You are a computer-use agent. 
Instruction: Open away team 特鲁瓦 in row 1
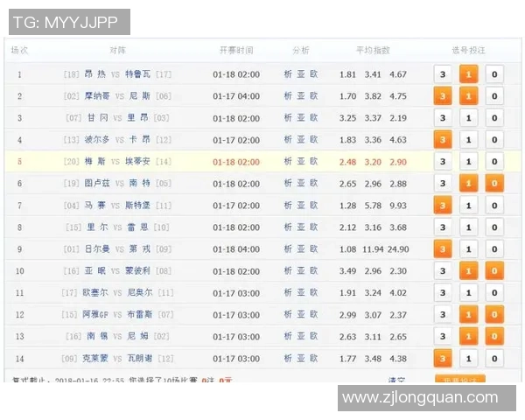tap(137, 74)
